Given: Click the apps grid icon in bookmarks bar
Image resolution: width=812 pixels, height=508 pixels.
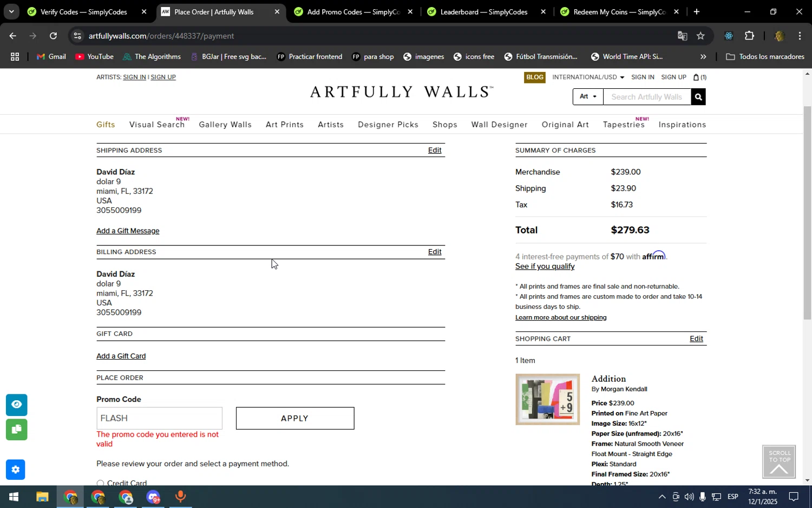Looking at the screenshot, I should pyautogui.click(x=15, y=57).
